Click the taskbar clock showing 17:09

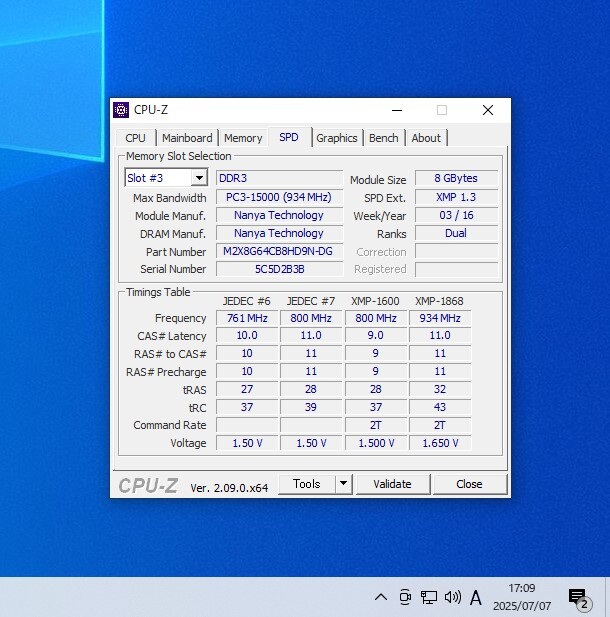click(522, 597)
